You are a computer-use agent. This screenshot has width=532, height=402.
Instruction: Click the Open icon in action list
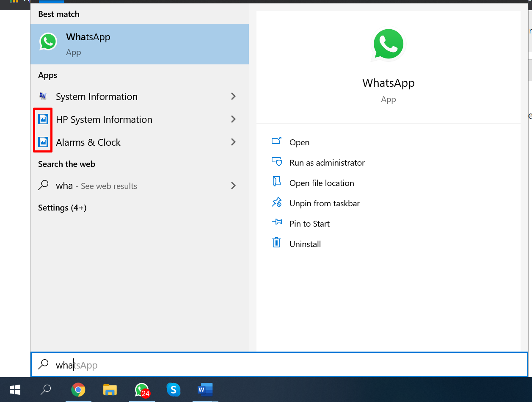pos(276,141)
